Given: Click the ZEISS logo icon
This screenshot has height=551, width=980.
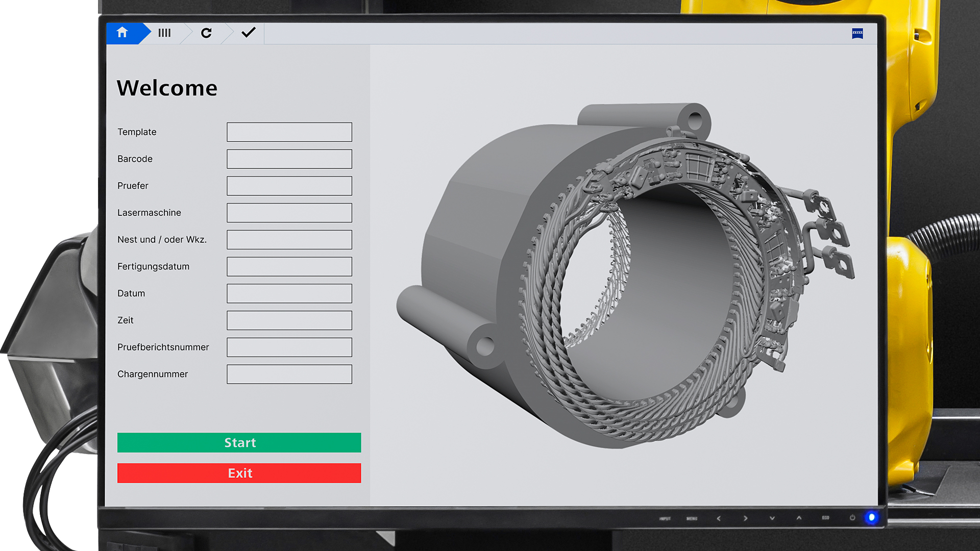Looking at the screenshot, I should [857, 33].
